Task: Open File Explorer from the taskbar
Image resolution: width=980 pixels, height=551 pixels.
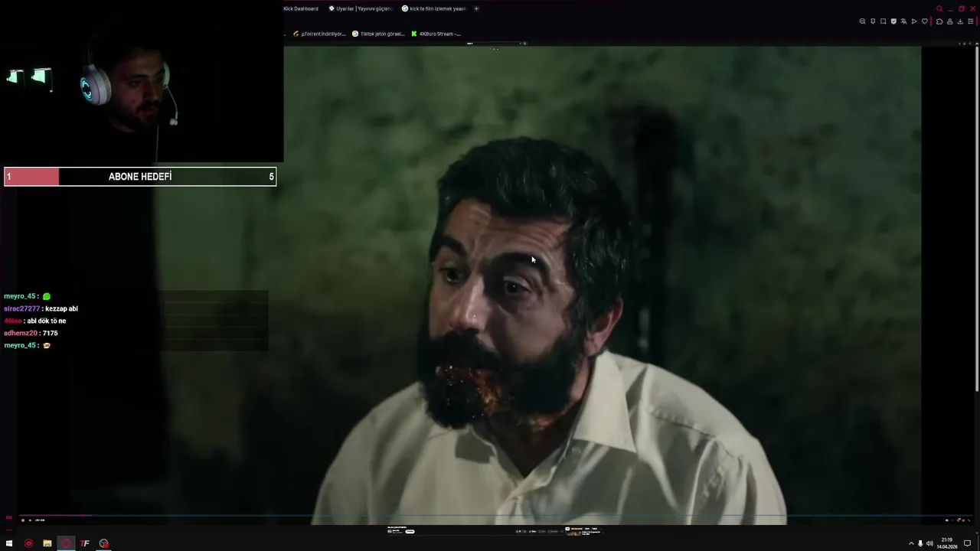Action: pos(47,543)
